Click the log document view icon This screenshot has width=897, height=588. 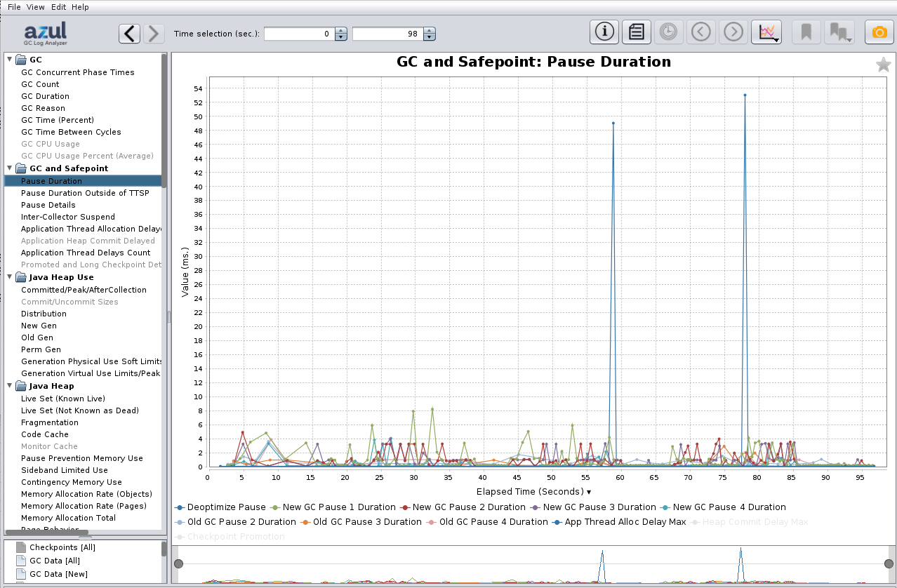pyautogui.click(x=637, y=32)
